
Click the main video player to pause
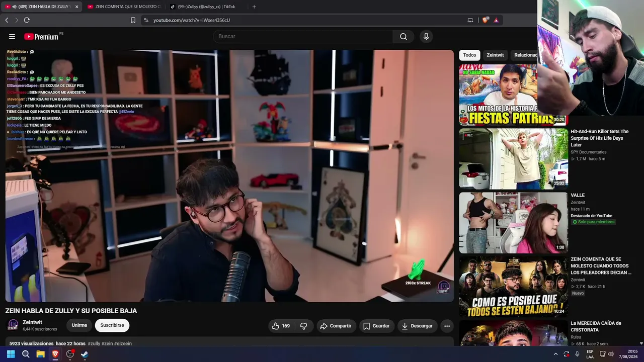tap(229, 175)
